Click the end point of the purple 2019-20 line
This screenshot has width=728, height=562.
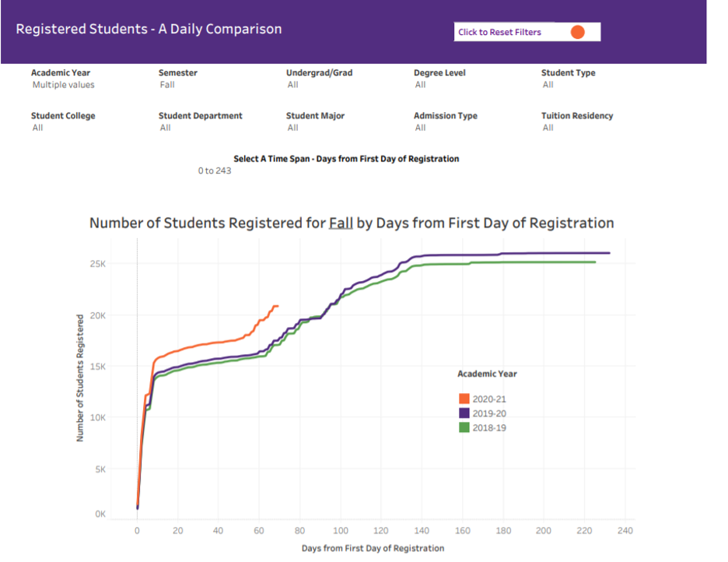[x=609, y=253]
